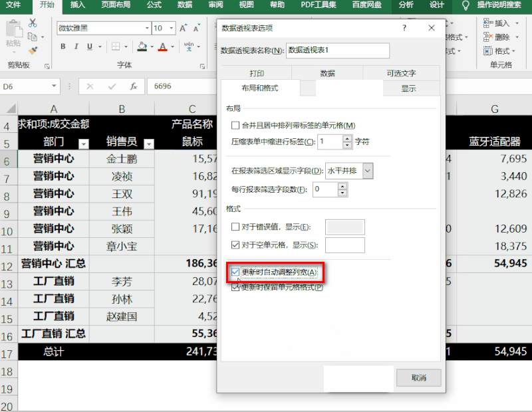This screenshot has width=532, height=412.
Task: Click the empty cell display text field
Action: [344, 245]
